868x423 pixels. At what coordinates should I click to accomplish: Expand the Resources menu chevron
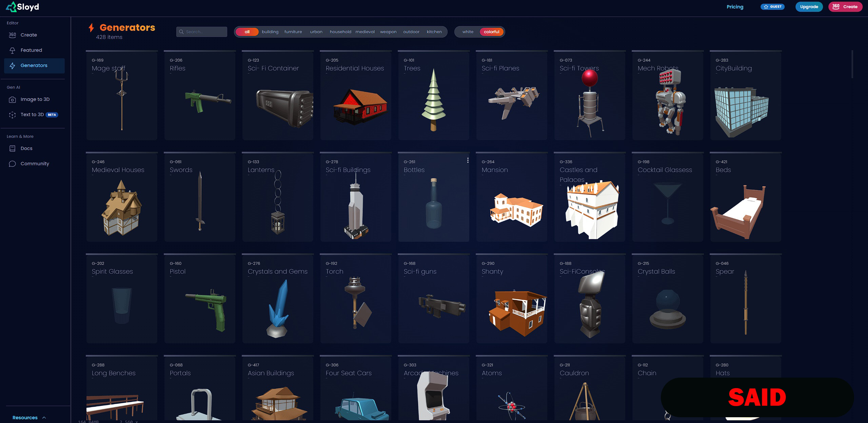tap(44, 418)
